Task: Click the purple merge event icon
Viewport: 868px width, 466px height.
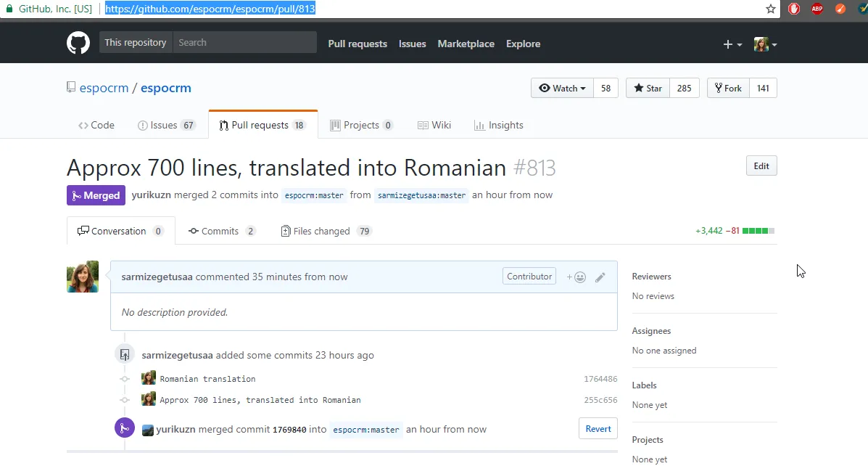Action: [x=125, y=428]
